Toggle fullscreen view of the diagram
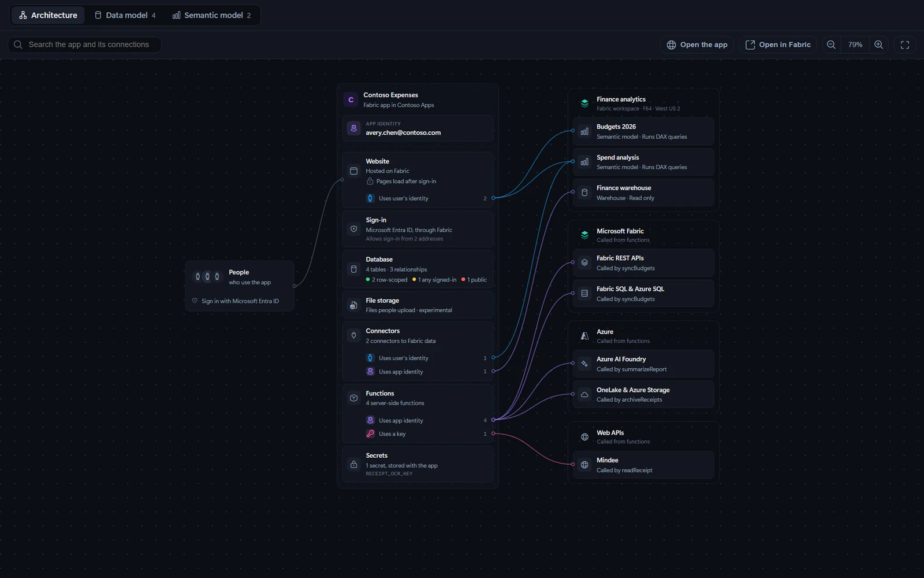Viewport: 924px width, 578px height. coord(905,45)
